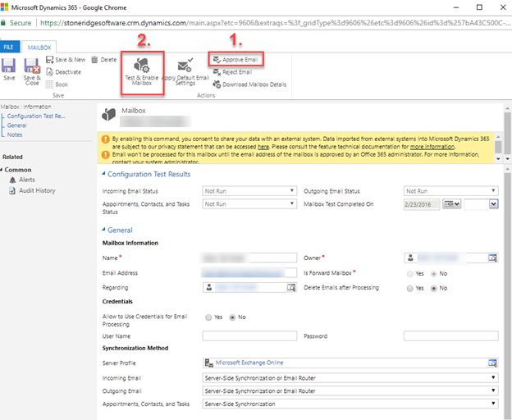
Task: Select Yes for Is Forward Mailbox
Action: [409, 274]
